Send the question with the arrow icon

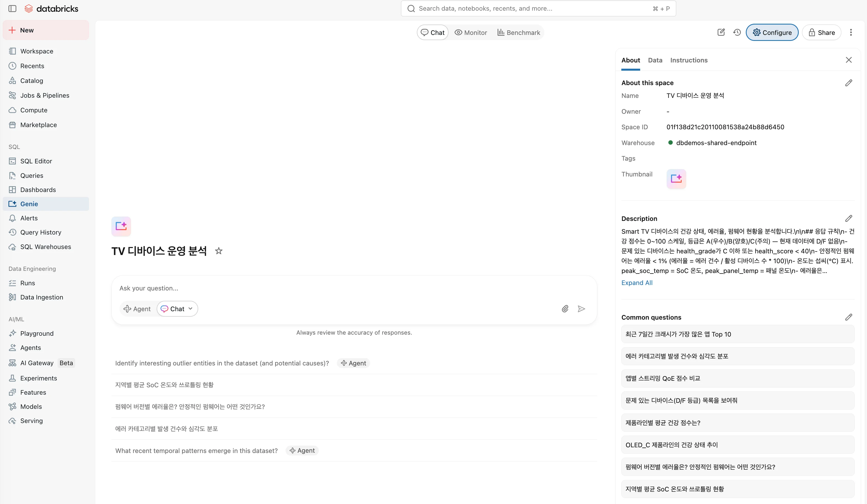(581, 309)
